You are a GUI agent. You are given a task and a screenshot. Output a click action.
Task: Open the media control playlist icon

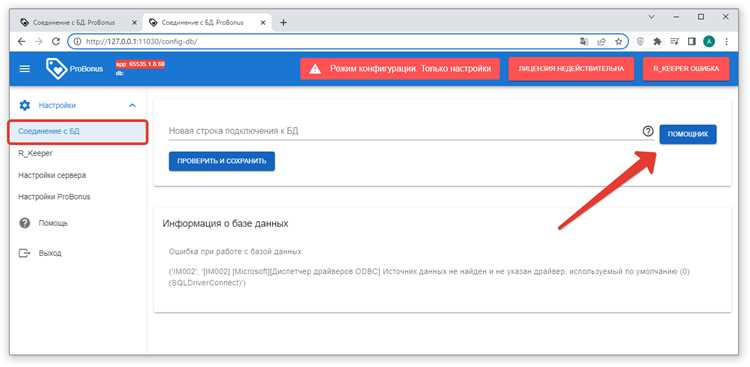674,42
